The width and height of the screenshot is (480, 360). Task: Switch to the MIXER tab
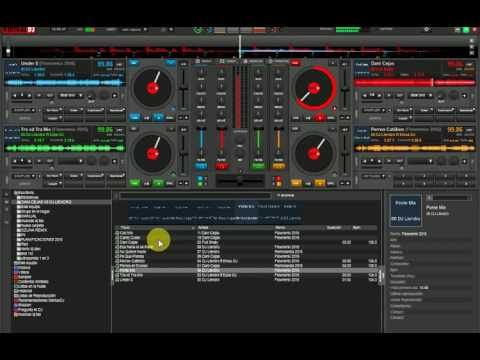tap(203, 61)
